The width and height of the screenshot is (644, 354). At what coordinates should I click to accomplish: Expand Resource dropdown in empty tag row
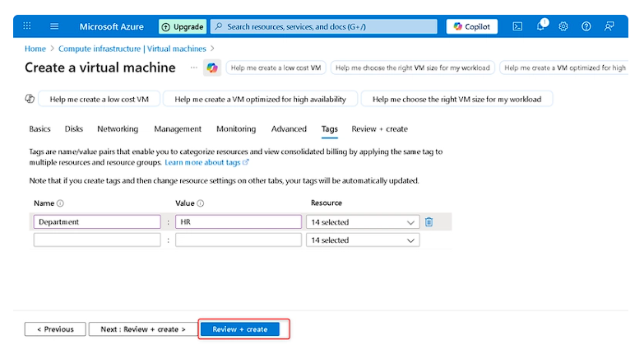363,240
